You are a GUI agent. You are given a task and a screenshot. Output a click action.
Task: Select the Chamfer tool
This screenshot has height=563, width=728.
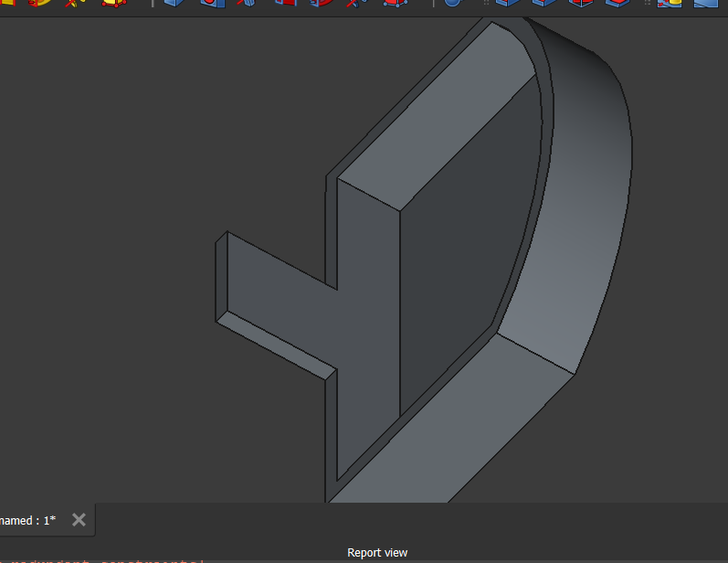click(x=544, y=3)
